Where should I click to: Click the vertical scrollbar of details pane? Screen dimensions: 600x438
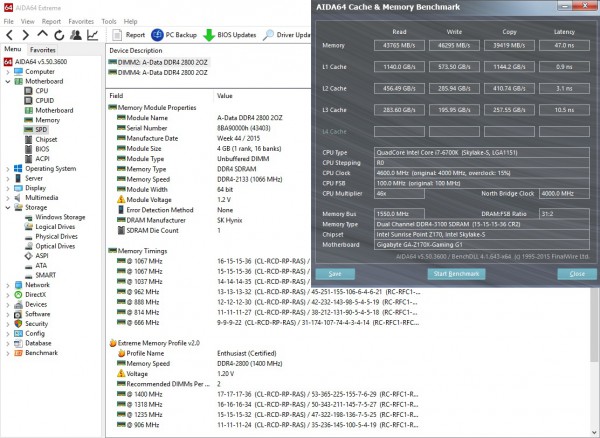point(594,325)
